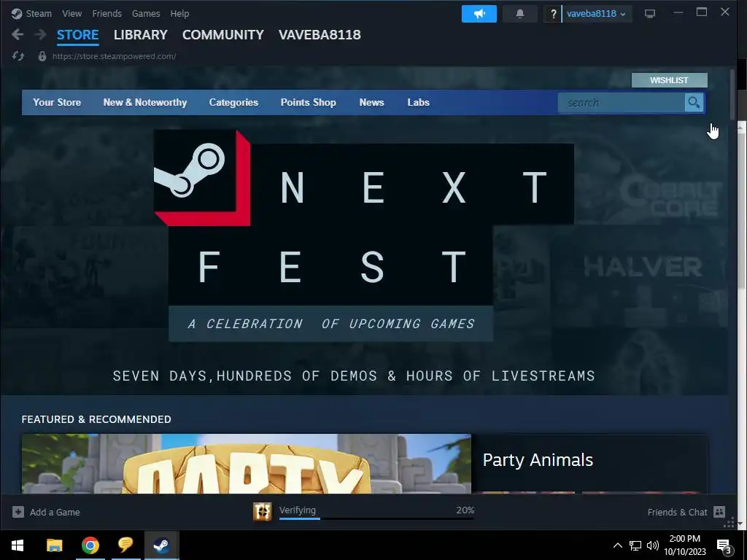Open File Explorer from the taskbar
This screenshot has height=560, width=747.
(x=54, y=545)
